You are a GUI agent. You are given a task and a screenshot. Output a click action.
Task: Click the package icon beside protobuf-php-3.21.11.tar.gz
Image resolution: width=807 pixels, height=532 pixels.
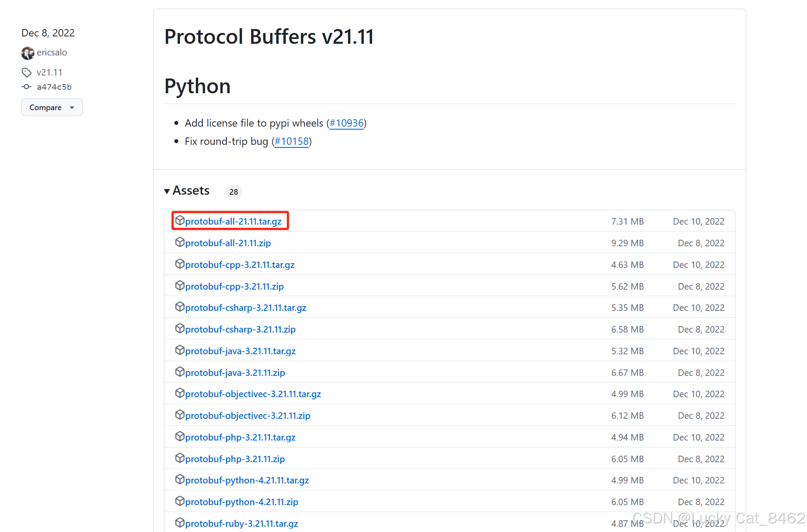click(x=180, y=436)
